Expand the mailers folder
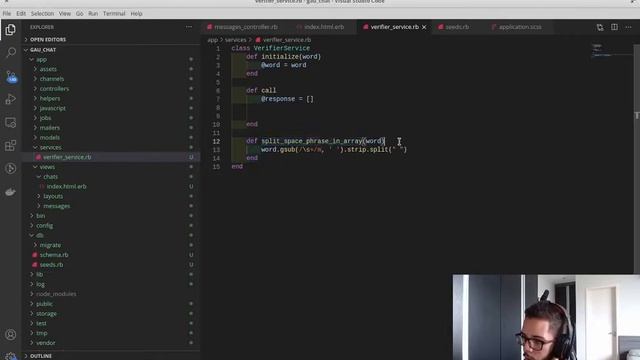Viewport: 640px width, 360px height. click(x=50, y=128)
